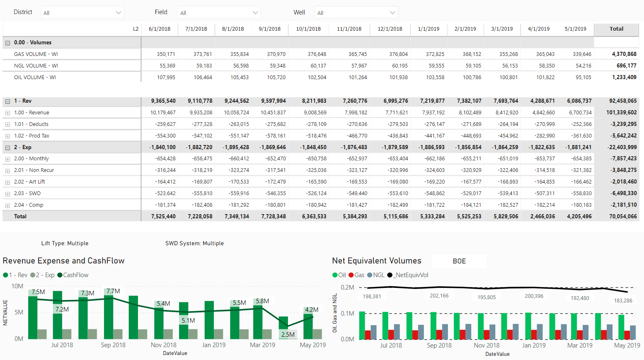Image resolution: width=644 pixels, height=360 pixels.
Task: Expand the "1 - Rev" revenue group
Action: click(x=7, y=101)
